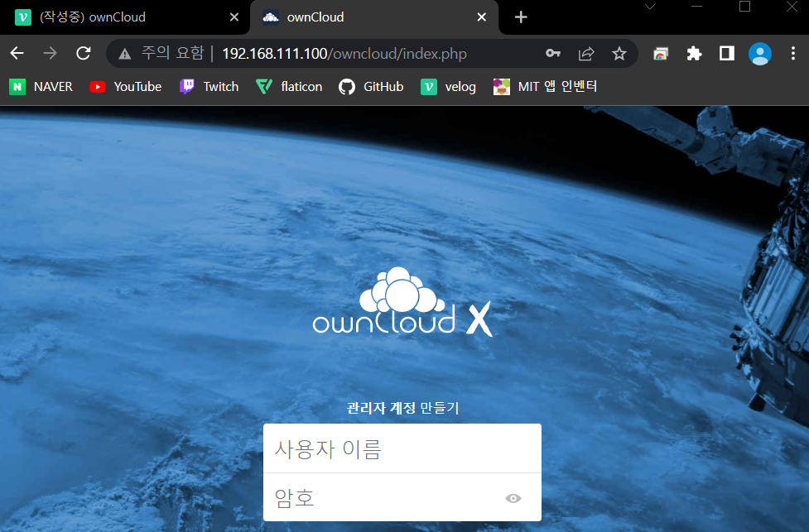The width and height of the screenshot is (809, 532).
Task: Open the YouTube bookmark
Action: [125, 87]
